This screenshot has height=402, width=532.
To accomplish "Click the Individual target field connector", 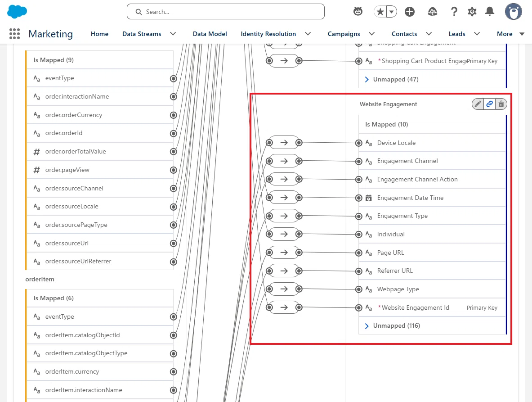I will pyautogui.click(x=358, y=234).
